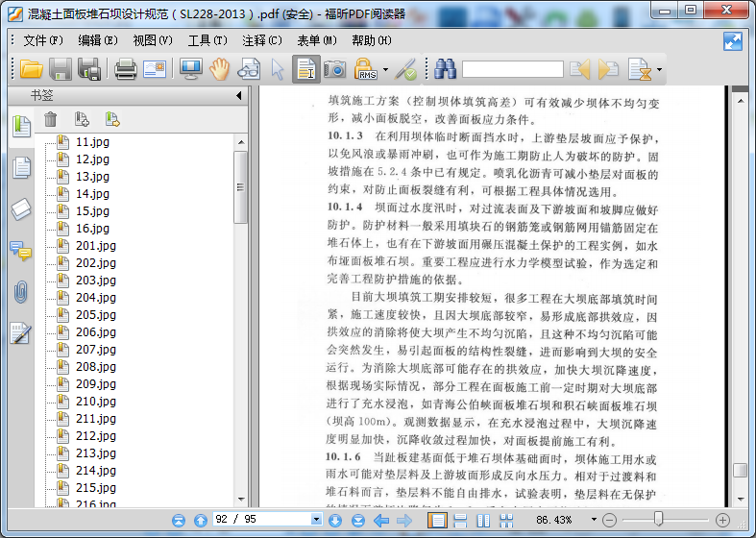This screenshot has width=756, height=538.
Task: Print the document with the printer icon
Action: pos(125,69)
